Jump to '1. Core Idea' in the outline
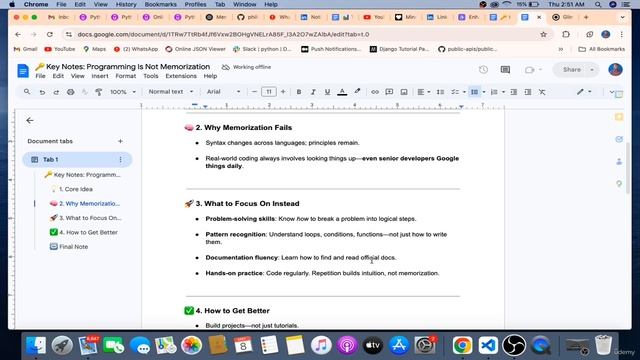Image resolution: width=640 pixels, height=360 pixels. (76, 189)
